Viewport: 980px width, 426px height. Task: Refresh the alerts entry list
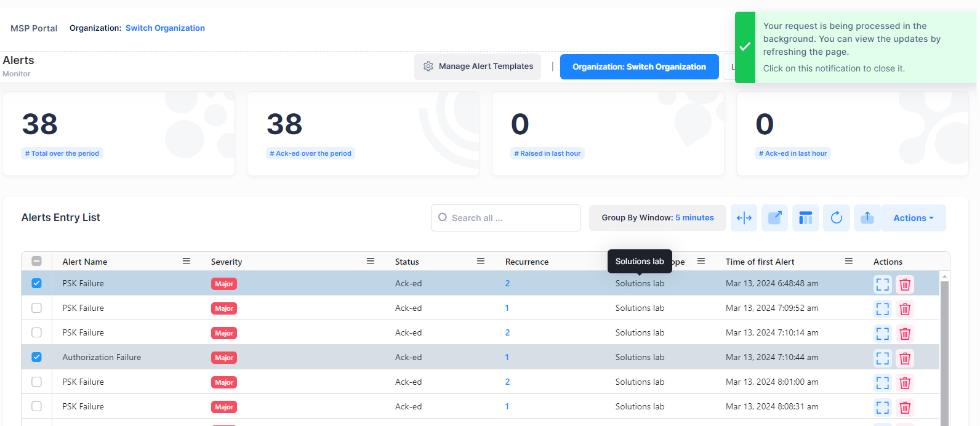836,218
